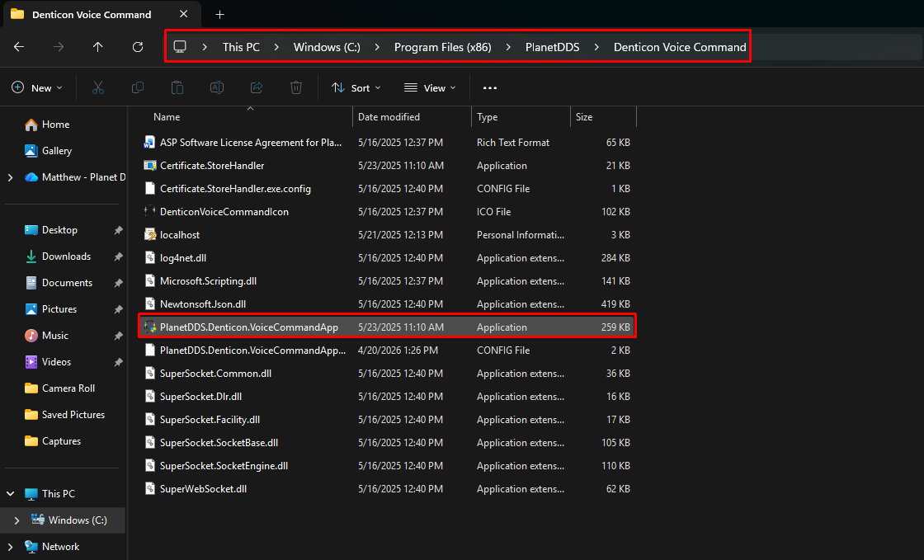
Task: Click the Paste toolbar icon
Action: (x=177, y=87)
